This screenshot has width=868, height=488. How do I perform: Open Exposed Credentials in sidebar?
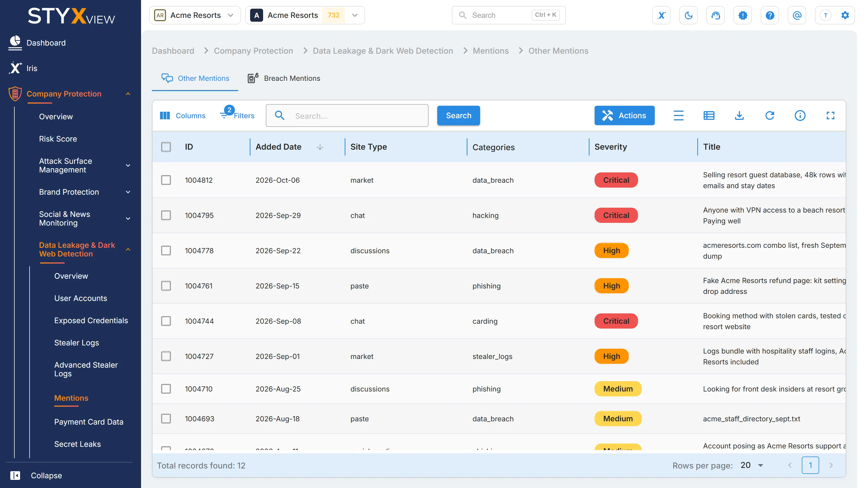[x=91, y=320]
